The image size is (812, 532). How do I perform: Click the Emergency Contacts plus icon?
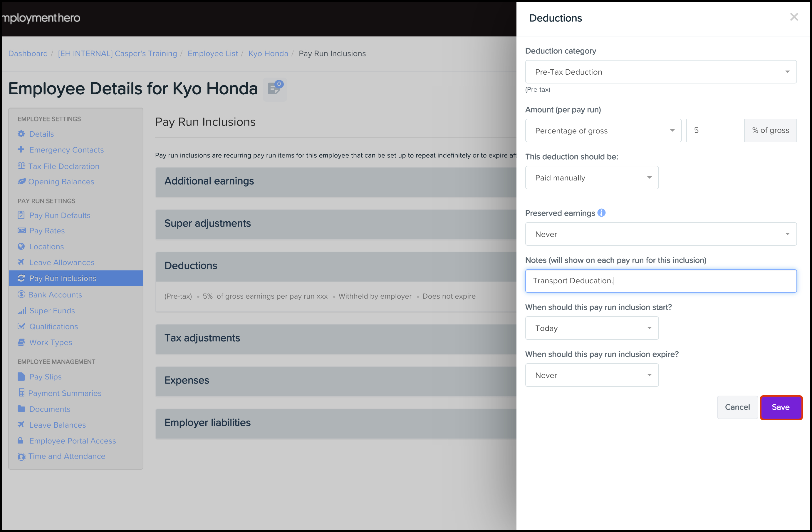(x=21, y=150)
